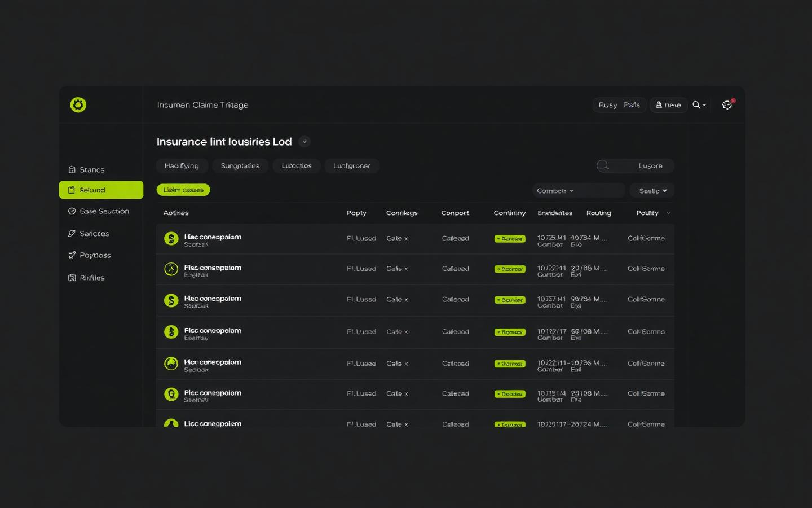This screenshot has width=812, height=508.
Task: Sort by the Poply column header
Action: [x=356, y=213]
